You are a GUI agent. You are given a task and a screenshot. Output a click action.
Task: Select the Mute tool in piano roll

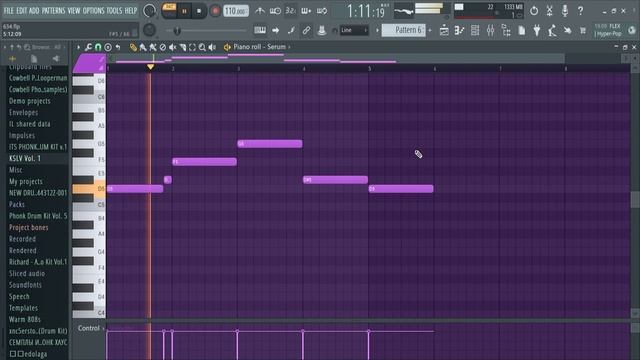173,47
